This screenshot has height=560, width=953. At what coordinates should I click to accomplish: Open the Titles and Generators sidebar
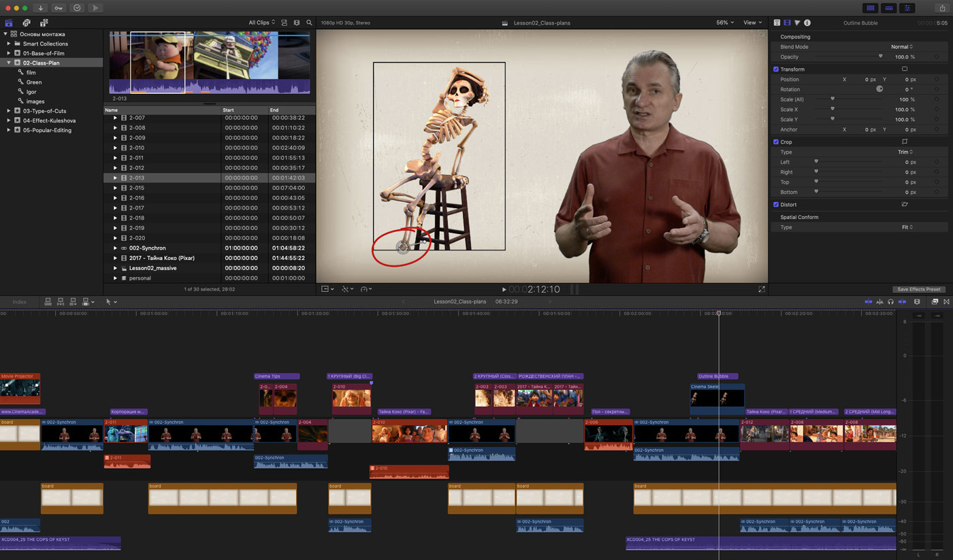(x=44, y=22)
